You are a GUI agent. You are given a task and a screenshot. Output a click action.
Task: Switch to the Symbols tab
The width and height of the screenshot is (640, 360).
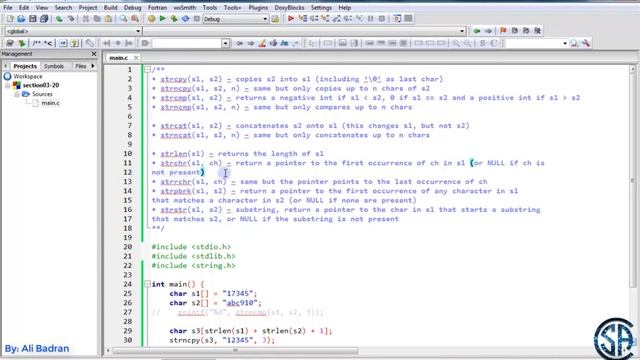click(53, 66)
